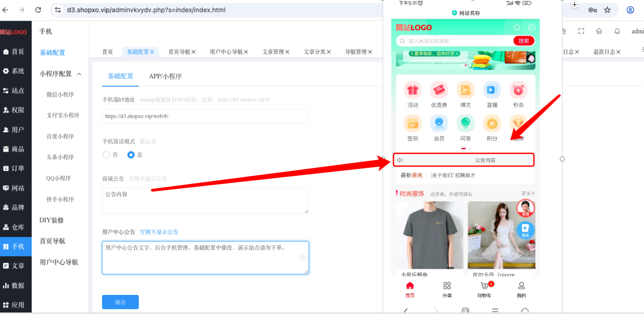
Task: Click the red 搜索 button in the phone preview
Action: coord(523,41)
